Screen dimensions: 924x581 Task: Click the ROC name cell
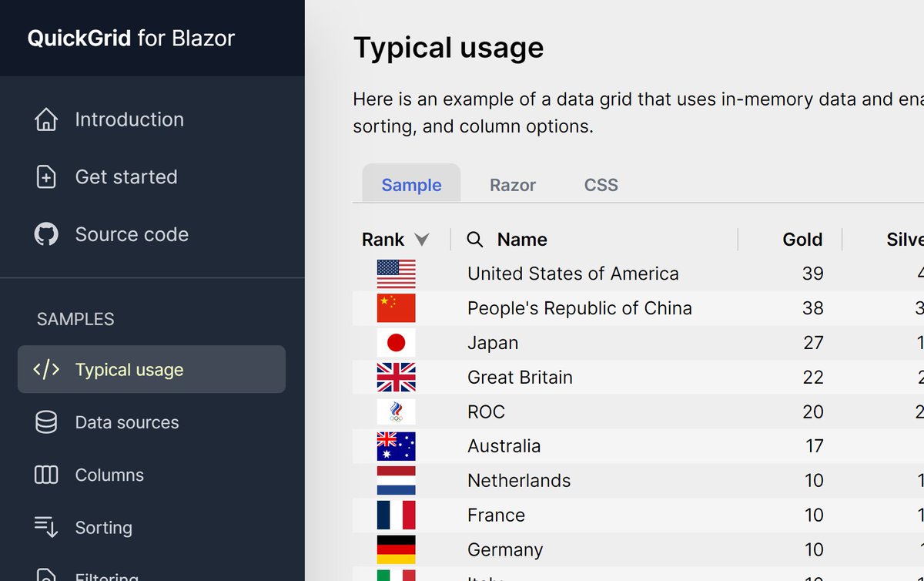pyautogui.click(x=486, y=411)
